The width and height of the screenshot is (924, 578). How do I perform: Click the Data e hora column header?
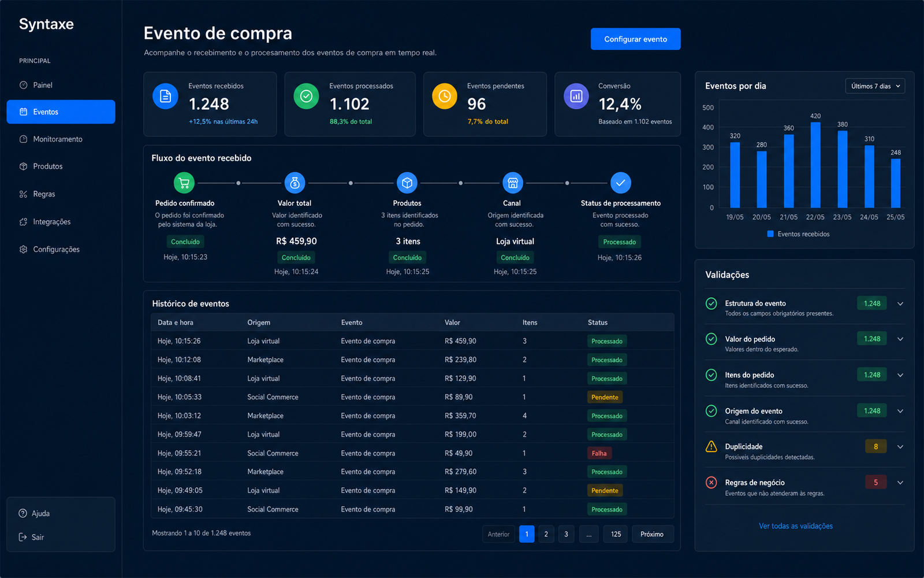tap(176, 323)
